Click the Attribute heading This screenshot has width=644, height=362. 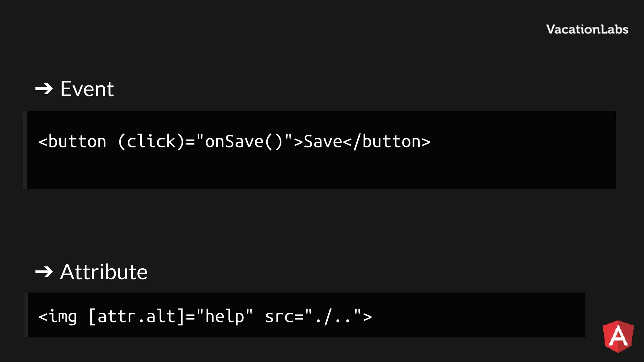click(104, 272)
